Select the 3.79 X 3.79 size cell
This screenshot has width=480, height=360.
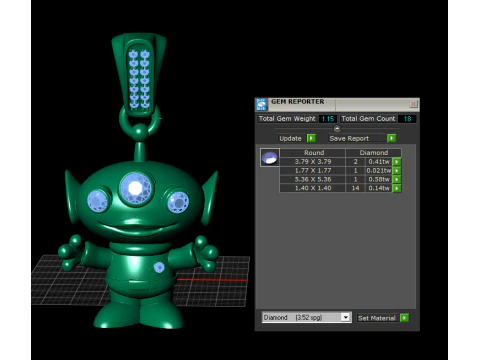pyautogui.click(x=313, y=162)
